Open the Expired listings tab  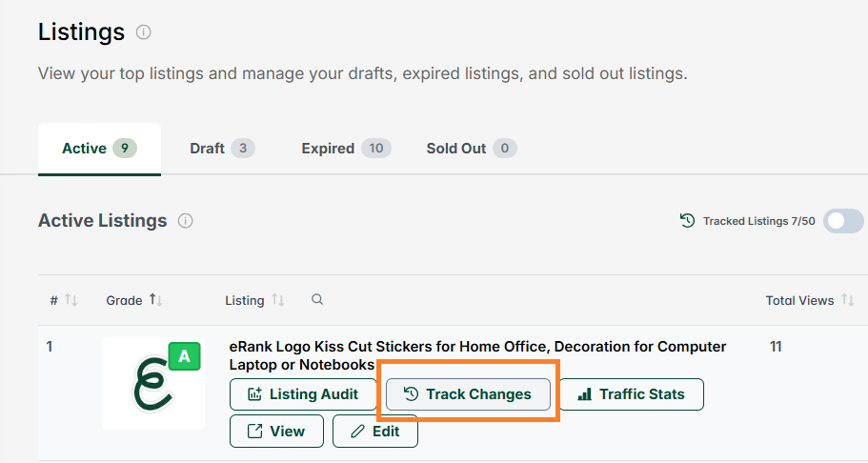(346, 149)
